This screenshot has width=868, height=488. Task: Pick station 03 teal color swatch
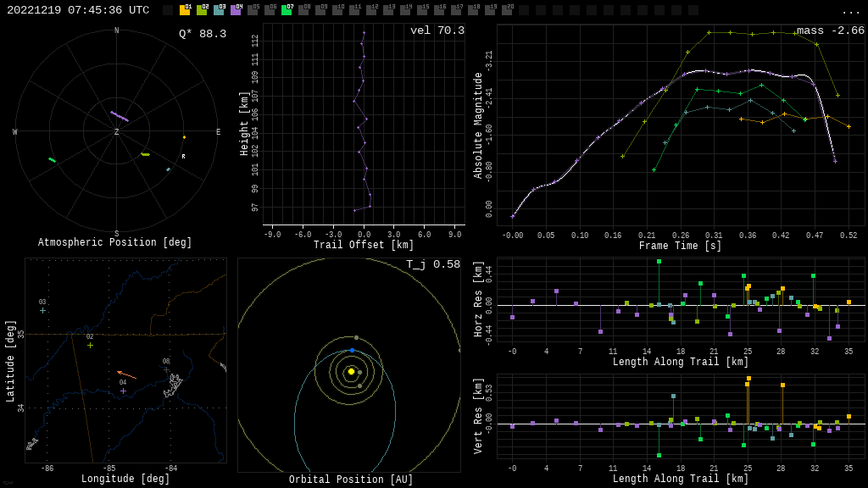click(x=219, y=10)
